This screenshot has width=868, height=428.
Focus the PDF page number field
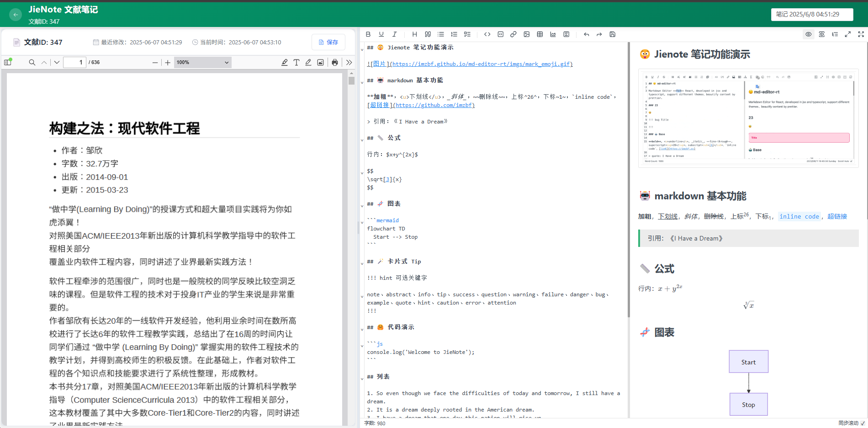pos(75,63)
